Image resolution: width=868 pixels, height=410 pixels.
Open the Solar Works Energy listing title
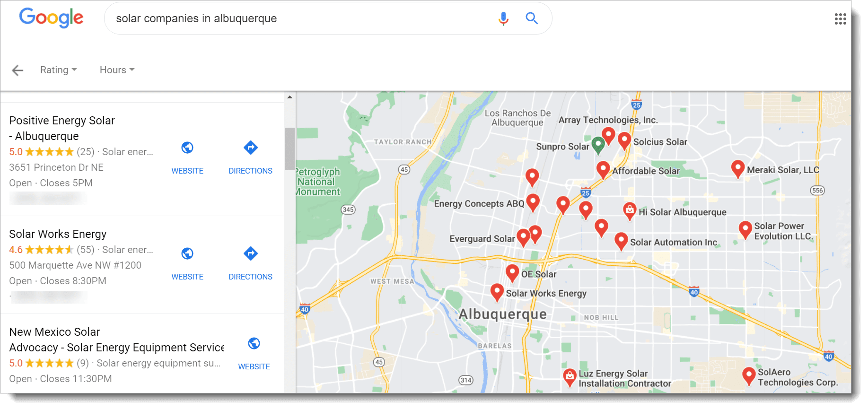pyautogui.click(x=58, y=234)
